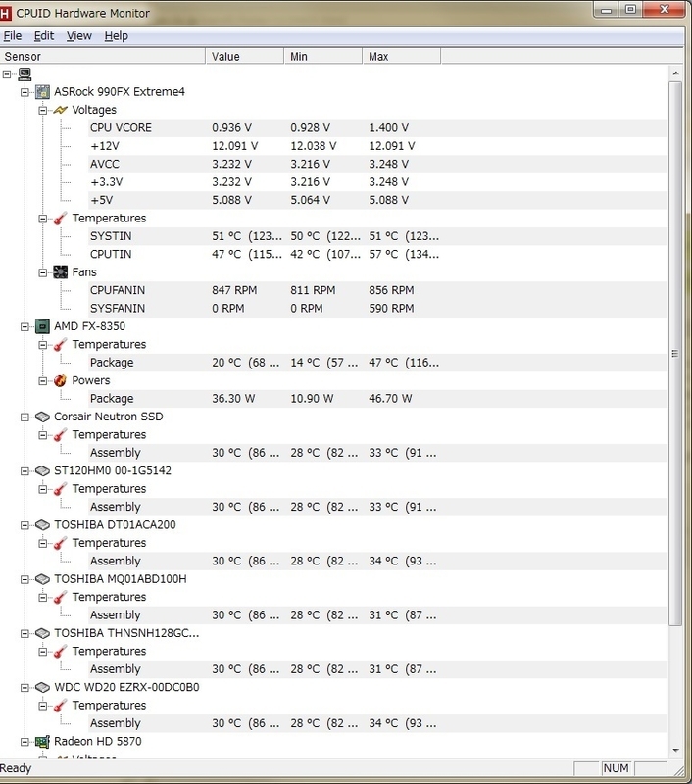This screenshot has width=692, height=784.
Task: Click the Max column header
Action: tap(402, 57)
